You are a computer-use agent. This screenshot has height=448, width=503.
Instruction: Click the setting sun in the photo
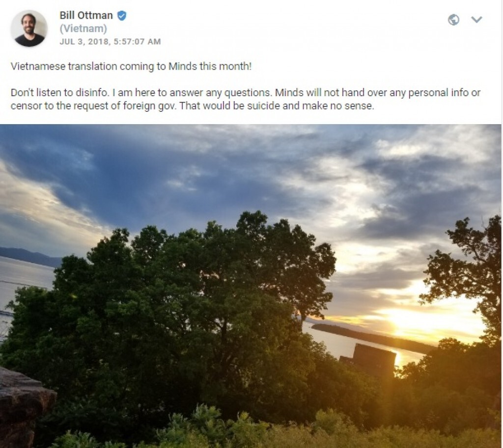pyautogui.click(x=410, y=319)
